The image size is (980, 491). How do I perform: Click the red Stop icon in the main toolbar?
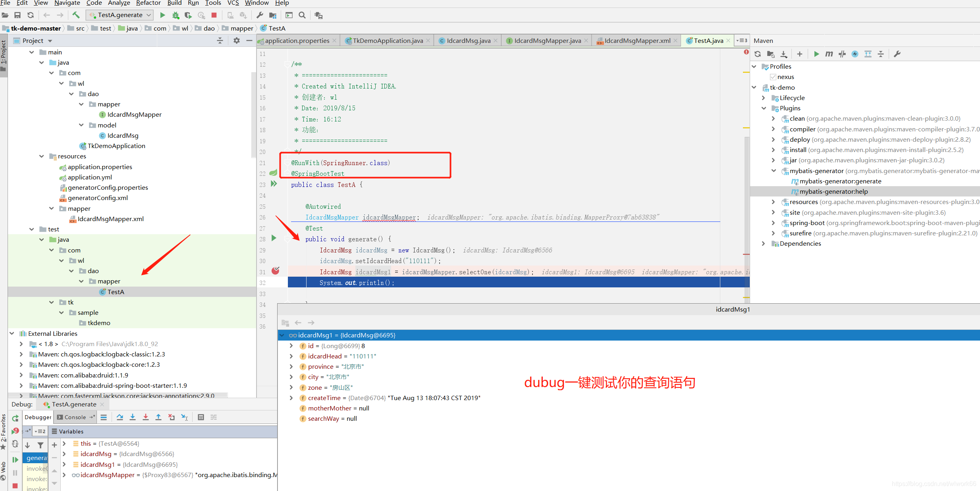coord(214,15)
